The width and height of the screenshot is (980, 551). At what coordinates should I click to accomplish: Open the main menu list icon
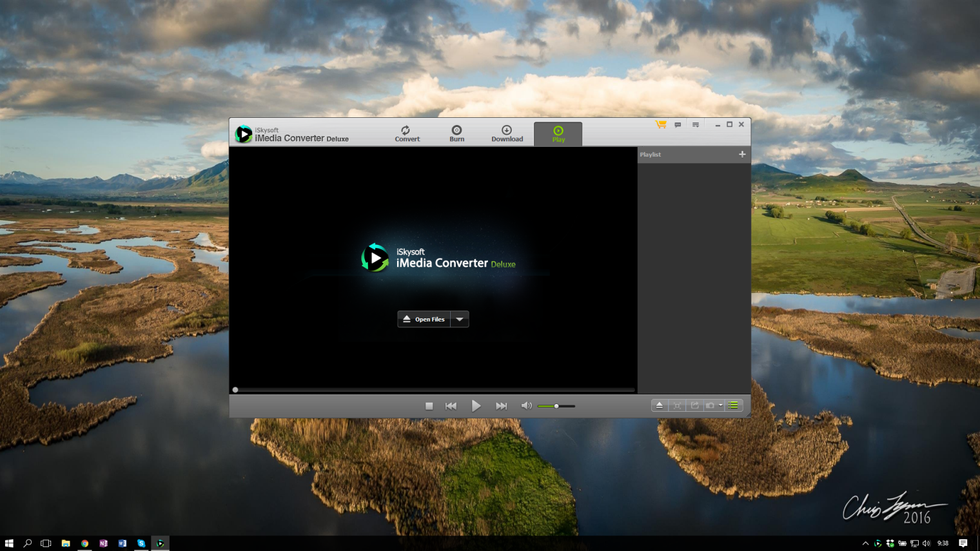click(696, 124)
